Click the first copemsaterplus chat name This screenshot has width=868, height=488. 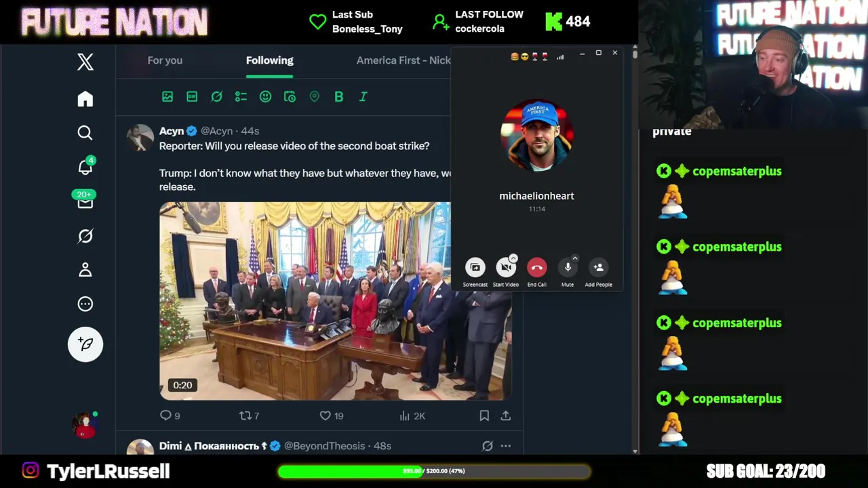(x=737, y=171)
